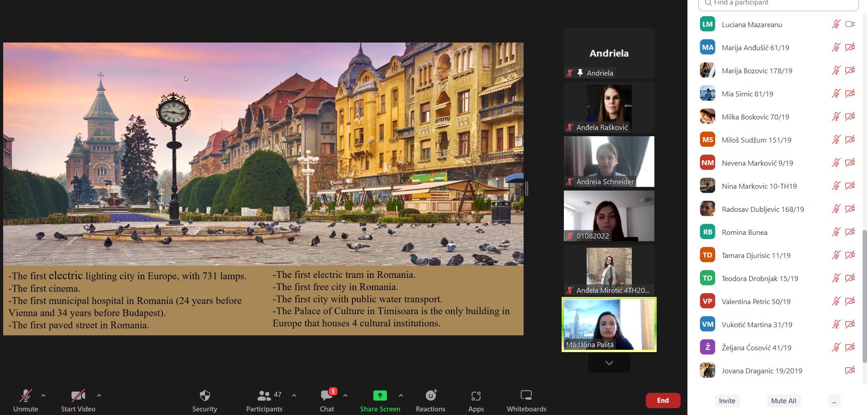Select Andreia Schneider's video tile
Image resolution: width=868 pixels, height=415 pixels.
pyautogui.click(x=609, y=162)
